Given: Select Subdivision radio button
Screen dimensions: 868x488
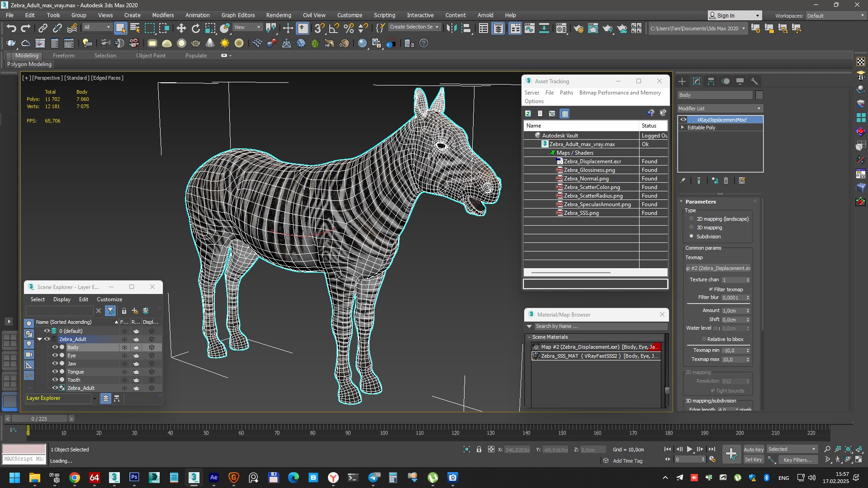Looking at the screenshot, I should [691, 236].
